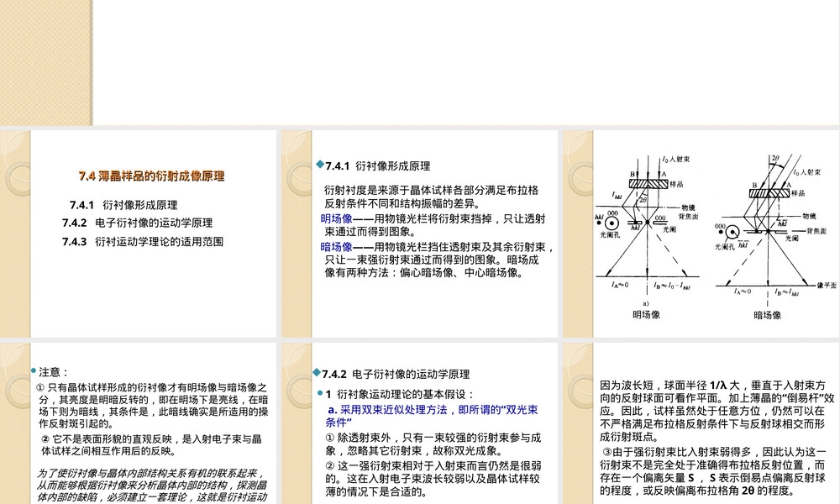This screenshot has width=840, height=504.
Task: Click the paragraph starting ② 它不是表面形貌的直观反映
Action: [151, 444]
